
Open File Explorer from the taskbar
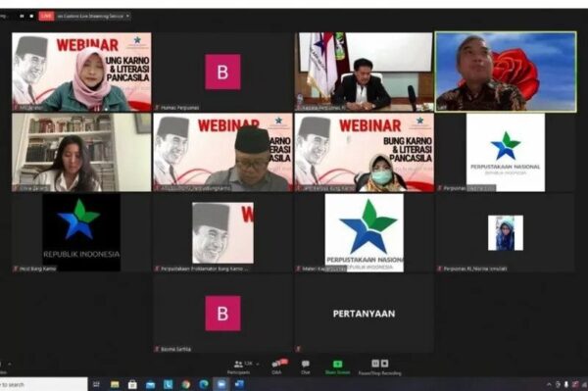(115, 384)
